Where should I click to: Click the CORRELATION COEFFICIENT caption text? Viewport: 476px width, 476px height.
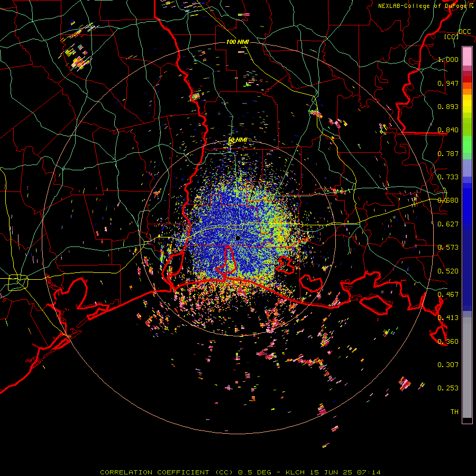pos(155,472)
